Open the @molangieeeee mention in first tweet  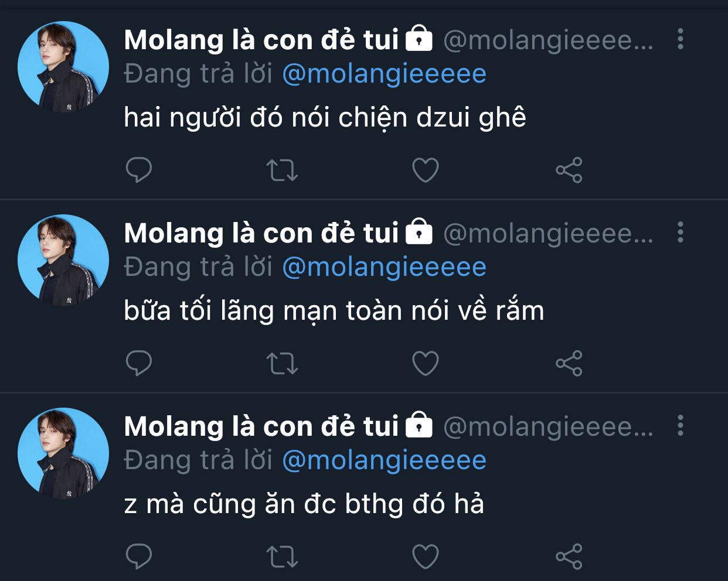384,74
